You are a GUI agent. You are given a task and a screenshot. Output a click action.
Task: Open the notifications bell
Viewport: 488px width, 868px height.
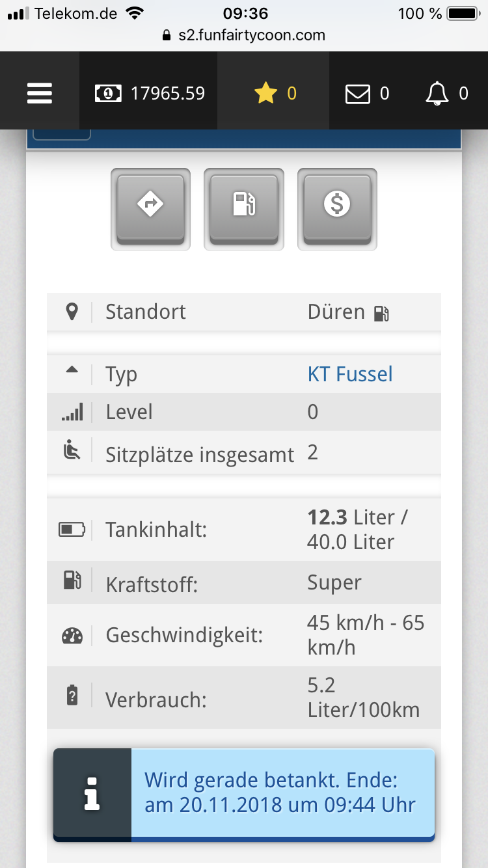click(x=447, y=94)
